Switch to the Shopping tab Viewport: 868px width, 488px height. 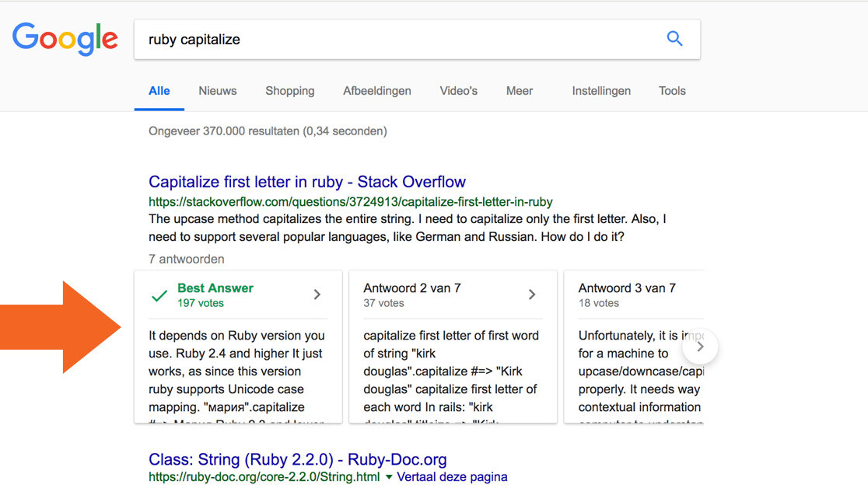tap(289, 91)
